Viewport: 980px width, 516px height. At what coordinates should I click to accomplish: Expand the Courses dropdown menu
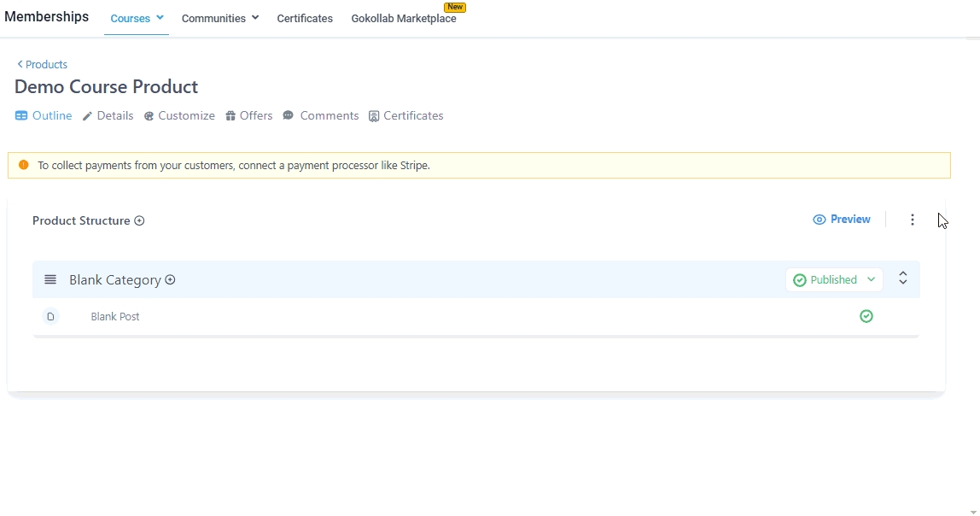137,18
